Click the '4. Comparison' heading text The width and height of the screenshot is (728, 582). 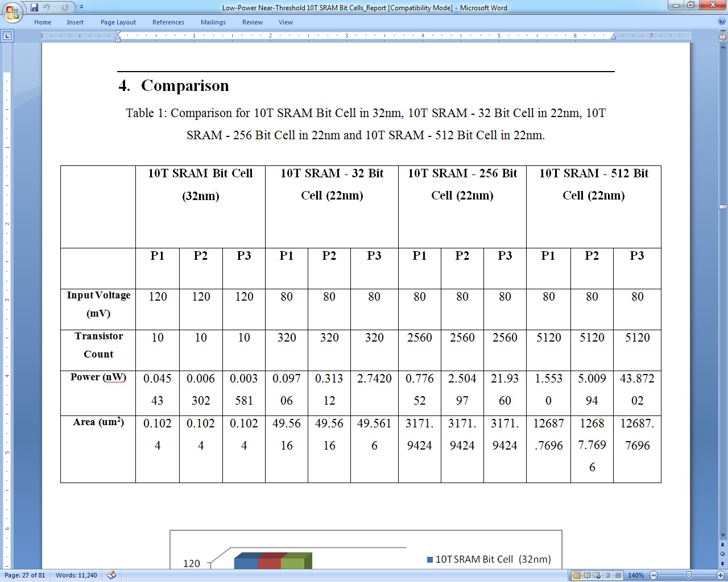tap(173, 85)
